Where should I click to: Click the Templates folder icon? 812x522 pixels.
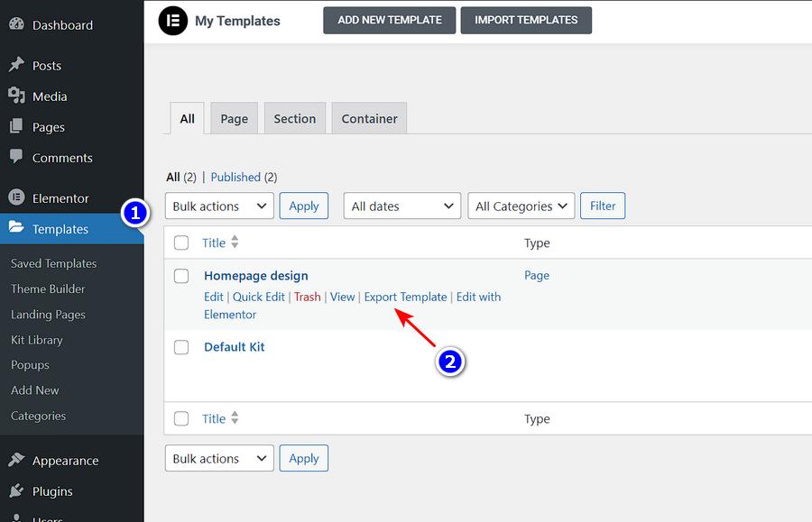(x=16, y=227)
